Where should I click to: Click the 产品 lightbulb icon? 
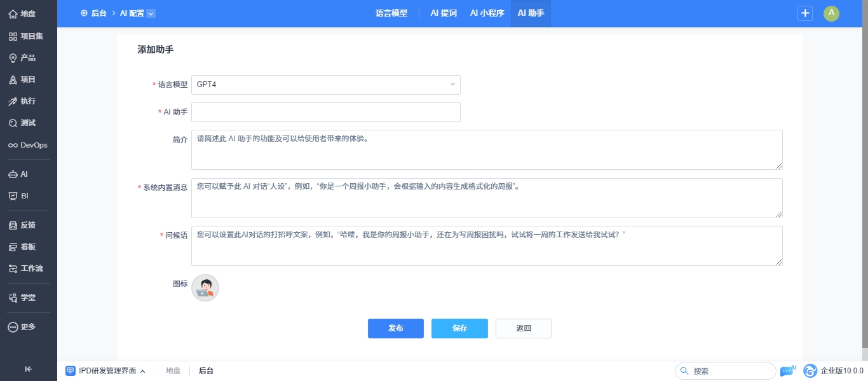(13, 58)
